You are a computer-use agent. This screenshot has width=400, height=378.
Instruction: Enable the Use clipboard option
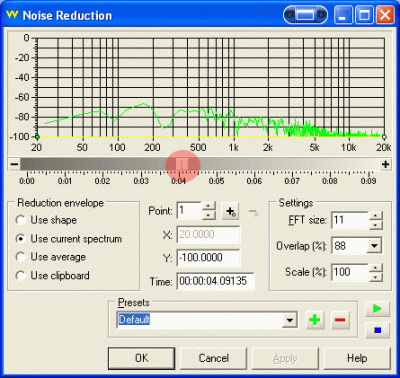coord(20,276)
